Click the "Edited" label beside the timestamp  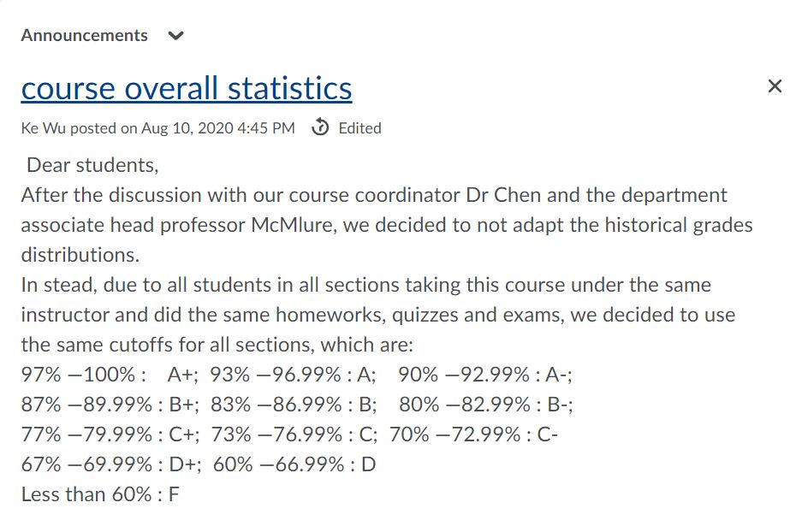(x=359, y=128)
